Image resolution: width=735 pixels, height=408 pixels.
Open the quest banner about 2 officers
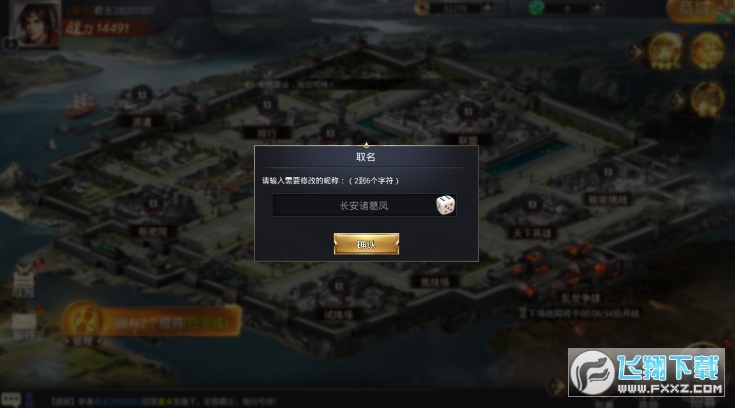point(152,322)
